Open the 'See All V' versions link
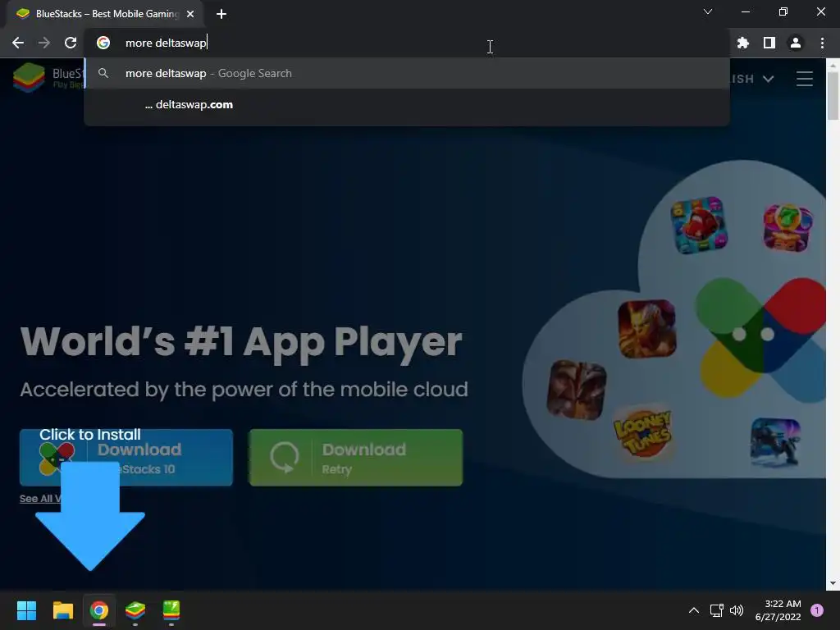The height and width of the screenshot is (630, 840). coord(40,499)
